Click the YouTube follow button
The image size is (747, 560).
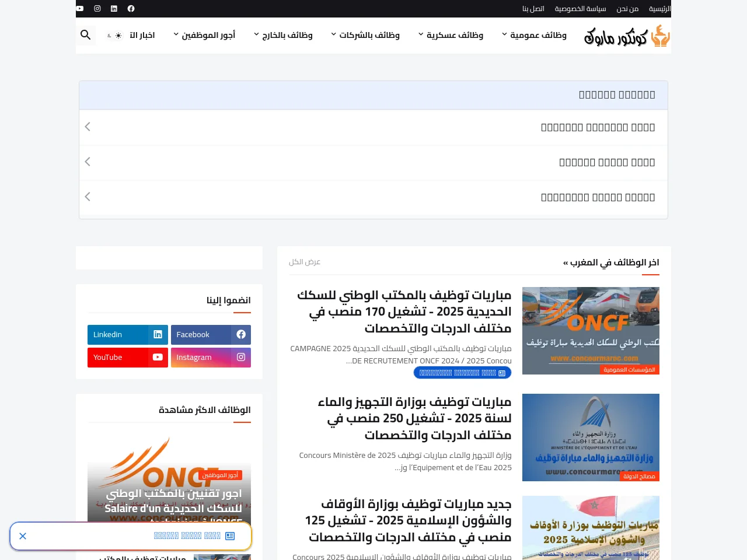pyautogui.click(x=128, y=358)
